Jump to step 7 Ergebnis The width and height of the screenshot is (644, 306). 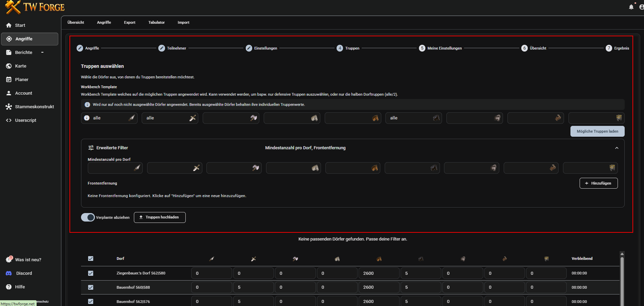pos(618,48)
